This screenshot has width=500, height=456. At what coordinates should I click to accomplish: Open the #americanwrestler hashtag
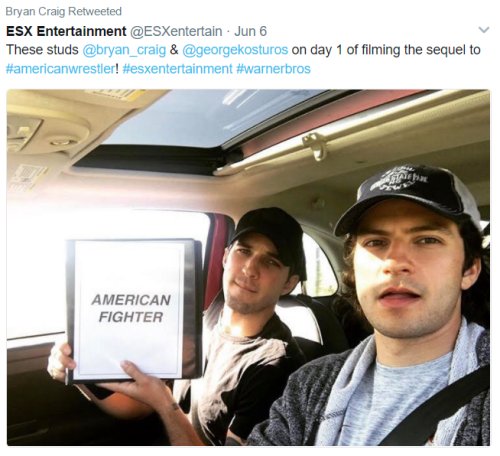coord(60,69)
